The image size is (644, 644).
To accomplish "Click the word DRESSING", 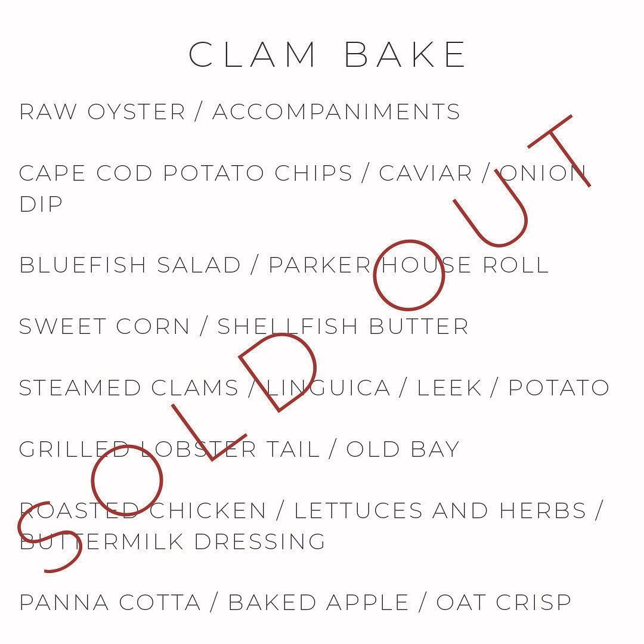I will pyautogui.click(x=260, y=542).
